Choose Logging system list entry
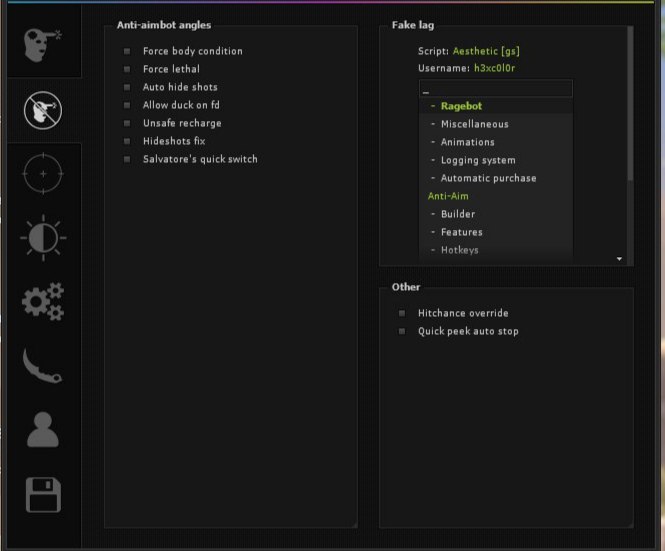This screenshot has width=665, height=551. tap(495, 160)
